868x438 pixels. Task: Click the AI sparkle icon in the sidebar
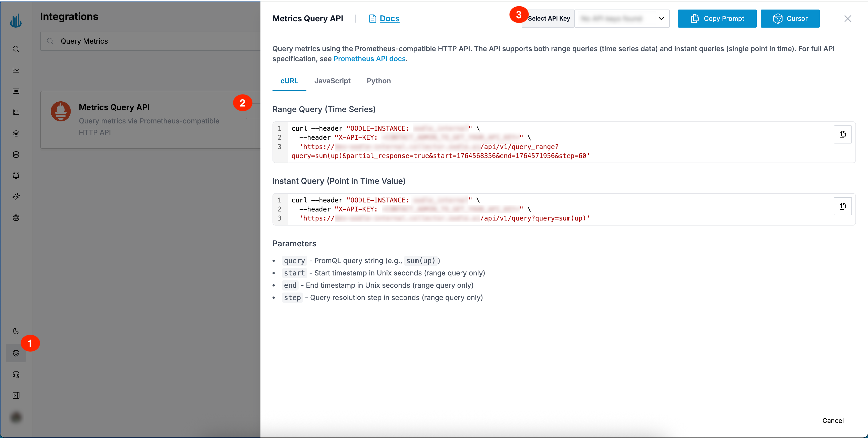point(16,197)
